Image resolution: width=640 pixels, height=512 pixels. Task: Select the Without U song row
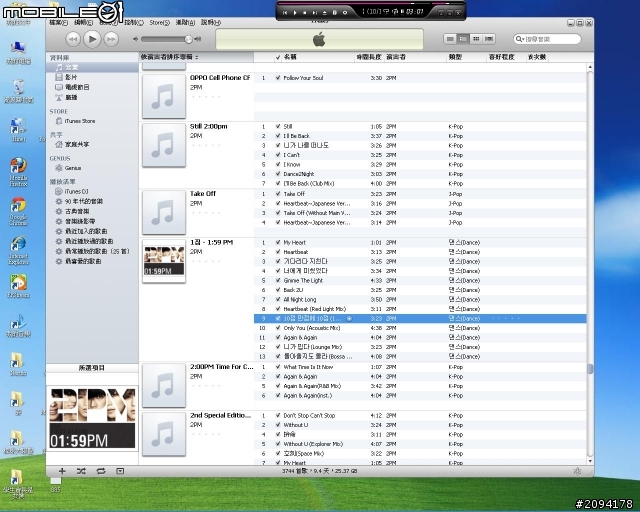[x=420, y=425]
